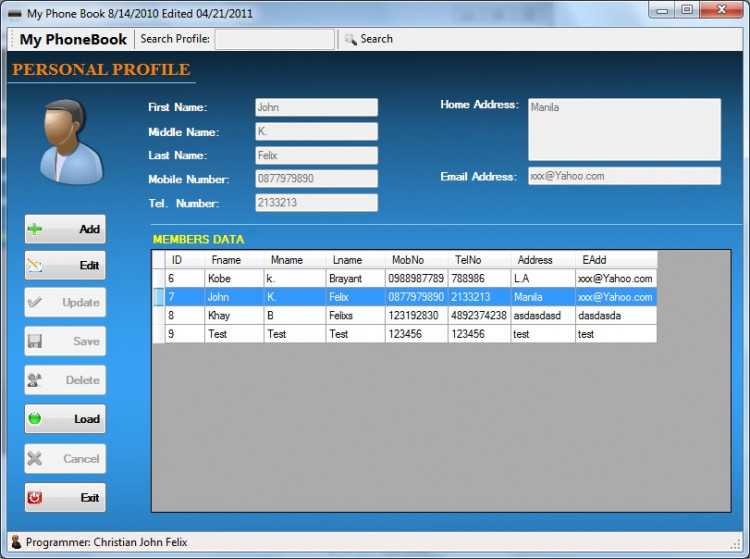The image size is (750, 559).
Task: Click the magnifier icon beside Search
Action: tap(351, 39)
